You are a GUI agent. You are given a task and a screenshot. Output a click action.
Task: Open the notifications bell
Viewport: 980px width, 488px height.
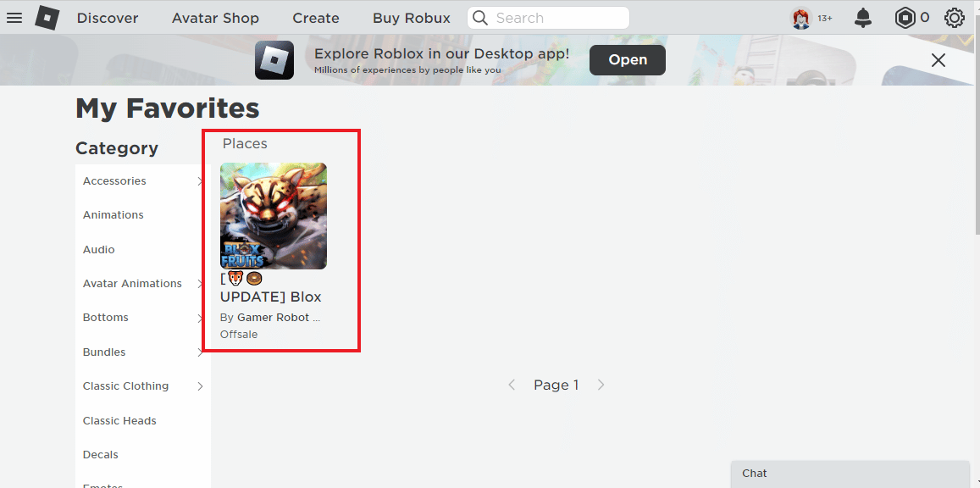click(x=863, y=18)
